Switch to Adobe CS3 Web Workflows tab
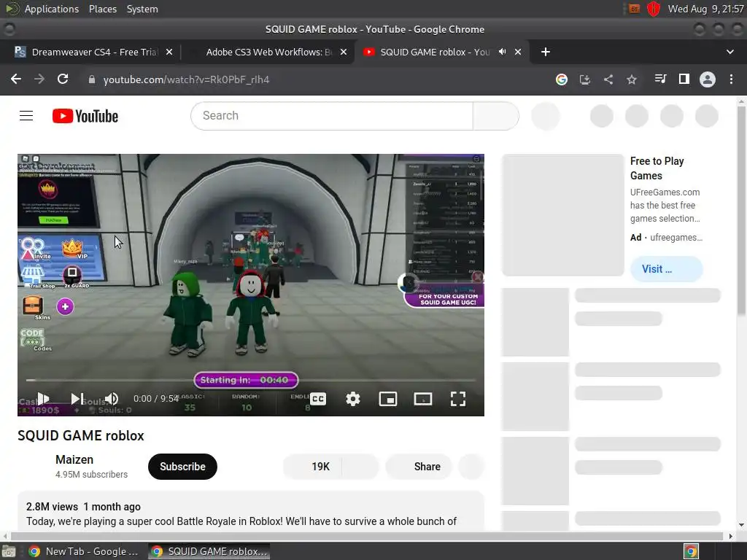Viewport: 747px width, 560px height. click(268, 52)
